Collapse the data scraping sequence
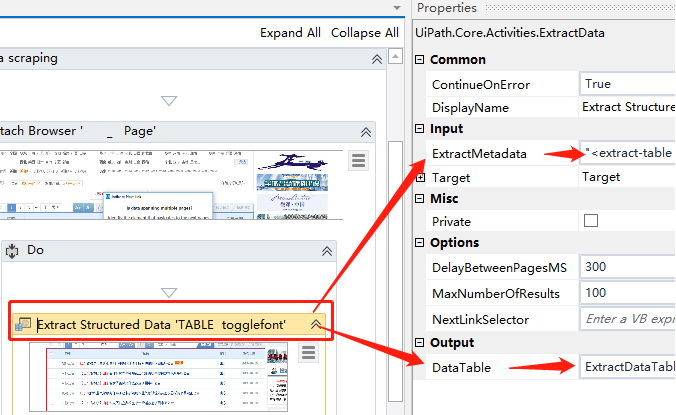This screenshot has height=415, width=676. point(377,59)
